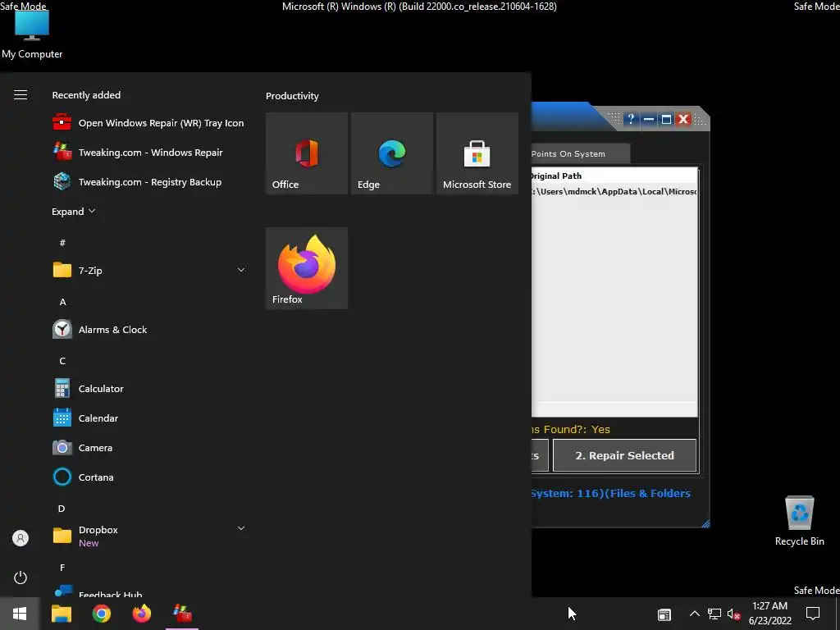Minimize the Windows Repair window

pos(649,119)
